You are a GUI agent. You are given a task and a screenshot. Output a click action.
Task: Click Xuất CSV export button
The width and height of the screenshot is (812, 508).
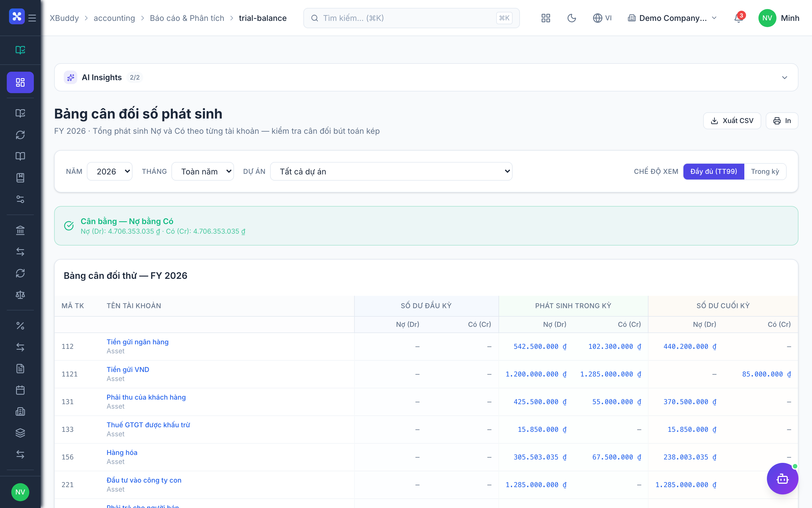(x=732, y=121)
